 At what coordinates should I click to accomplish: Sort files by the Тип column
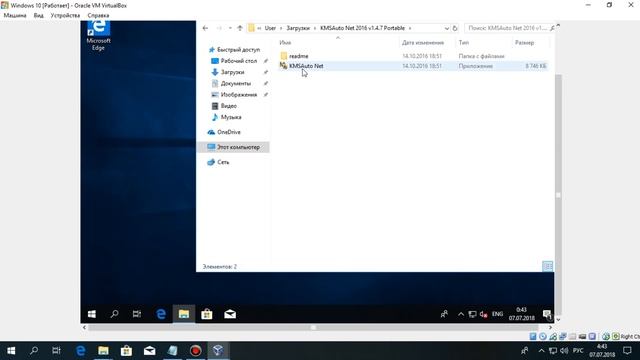click(x=464, y=42)
